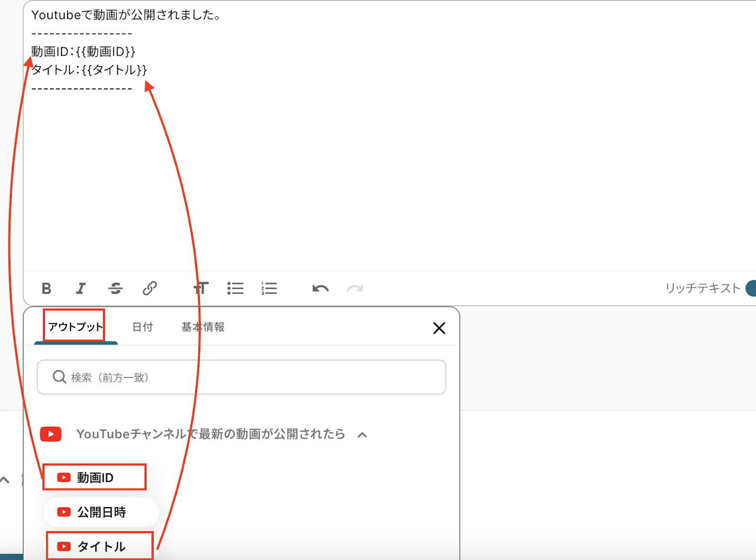Undo the last edit
This screenshot has width=756, height=560.
320,288
